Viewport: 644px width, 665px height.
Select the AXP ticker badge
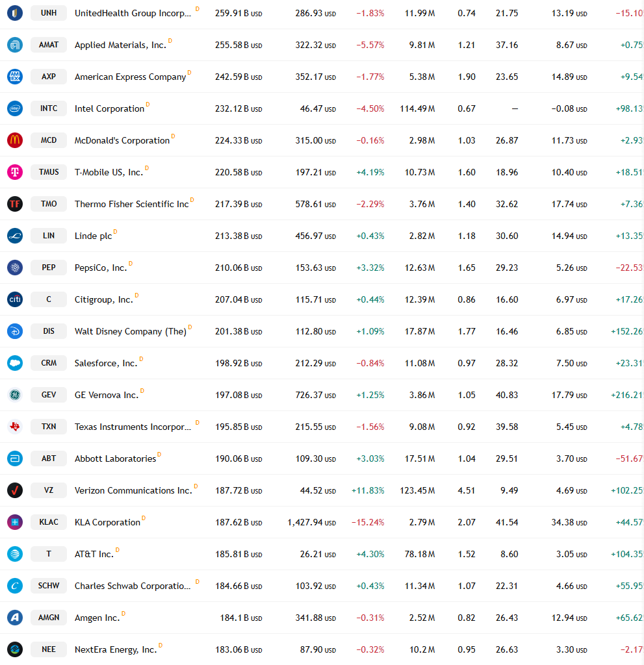tap(49, 77)
